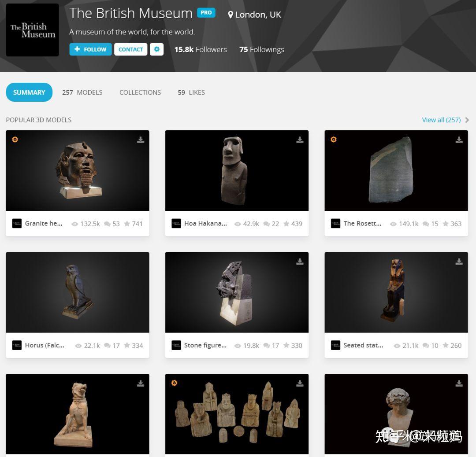The height and width of the screenshot is (457, 476).
Task: Like Seated statue via the 260 star
Action: tap(446, 345)
